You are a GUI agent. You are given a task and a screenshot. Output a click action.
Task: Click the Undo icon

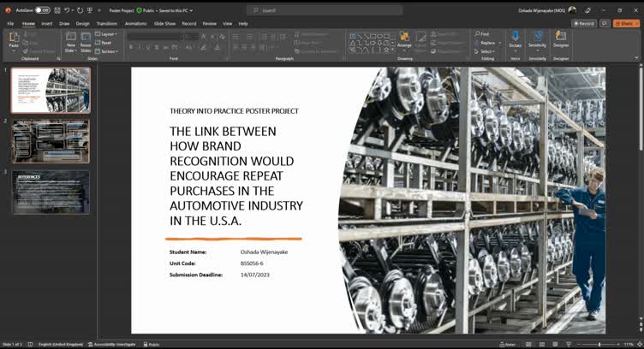click(x=67, y=10)
